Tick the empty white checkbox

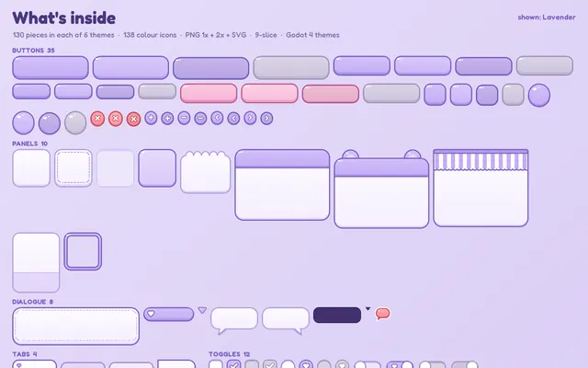coord(216,364)
